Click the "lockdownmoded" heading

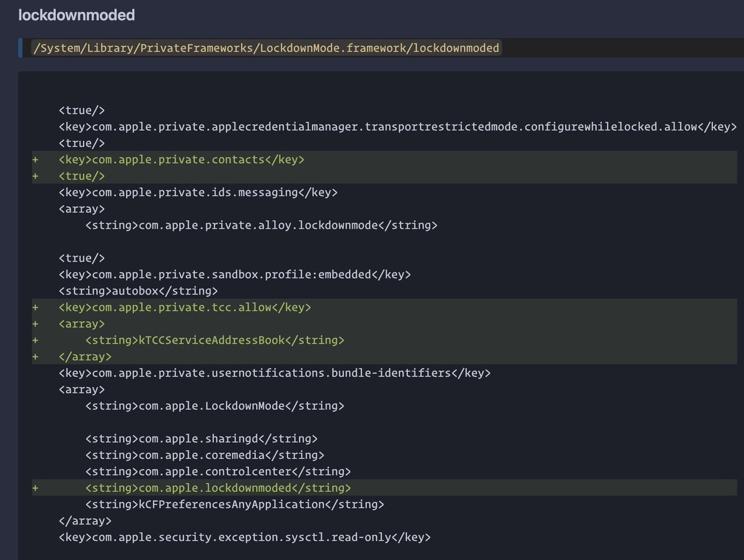[x=77, y=15]
